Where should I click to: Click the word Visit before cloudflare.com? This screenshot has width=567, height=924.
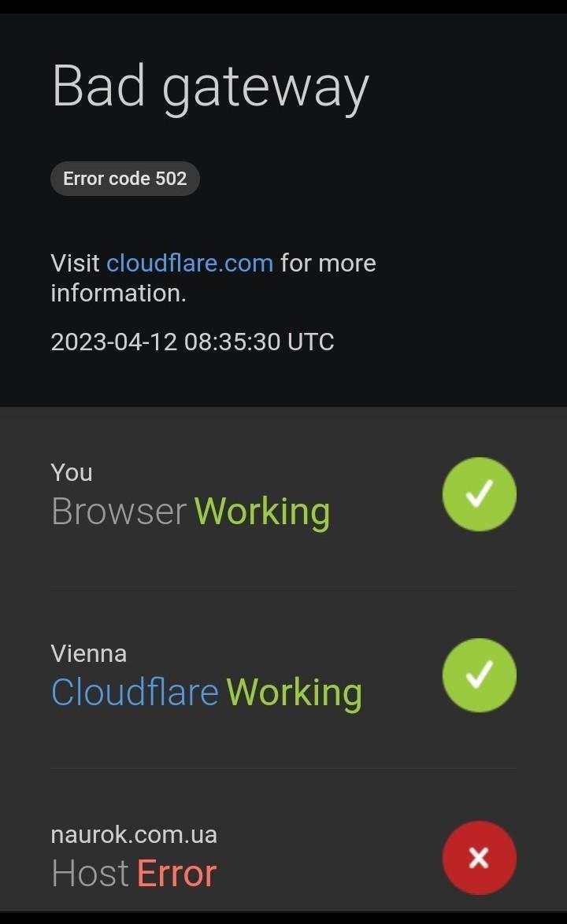pos(76,263)
